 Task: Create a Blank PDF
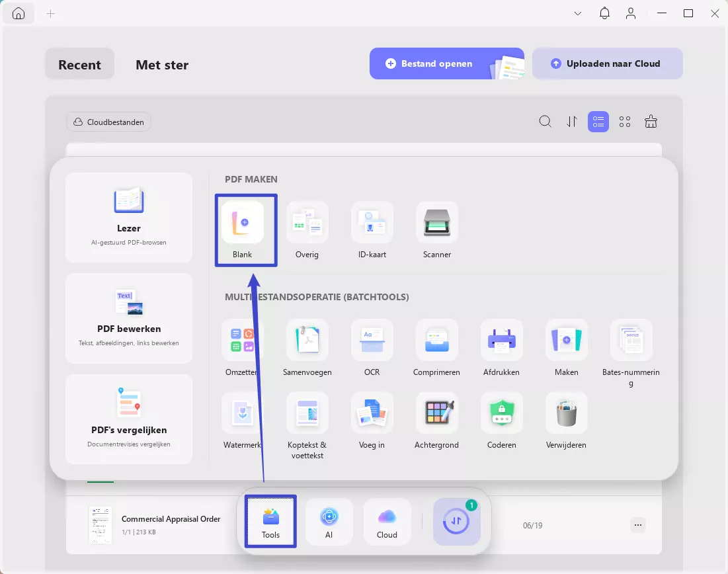pos(243,230)
